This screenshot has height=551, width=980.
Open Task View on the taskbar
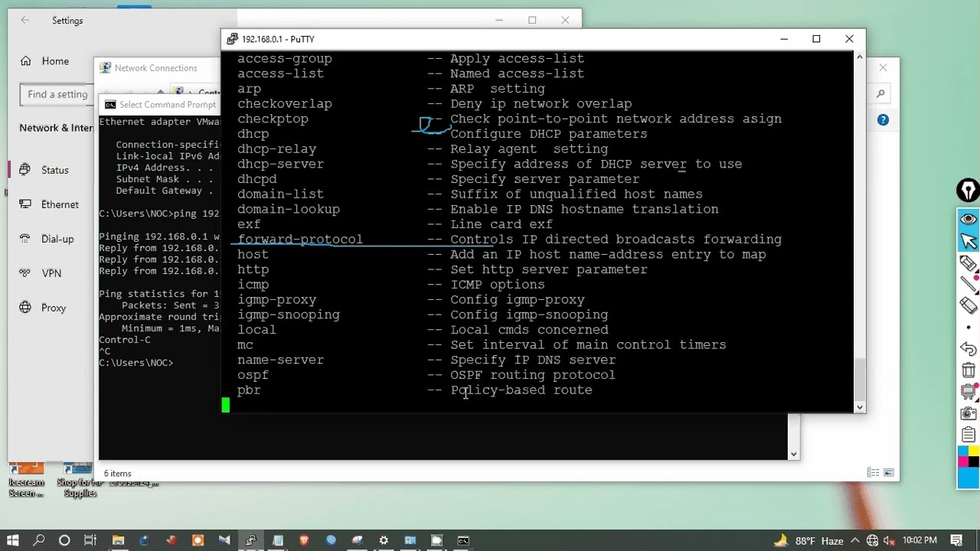point(90,540)
